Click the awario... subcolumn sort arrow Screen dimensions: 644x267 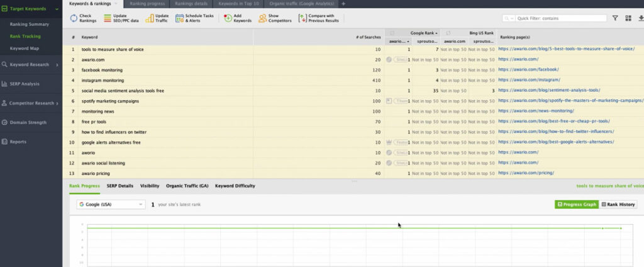tap(408, 42)
